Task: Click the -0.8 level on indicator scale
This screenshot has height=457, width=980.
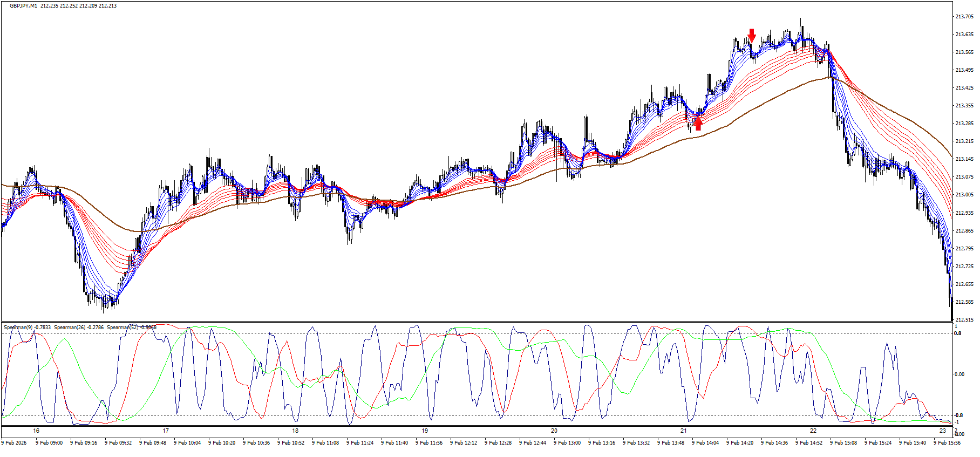Action: (958, 415)
